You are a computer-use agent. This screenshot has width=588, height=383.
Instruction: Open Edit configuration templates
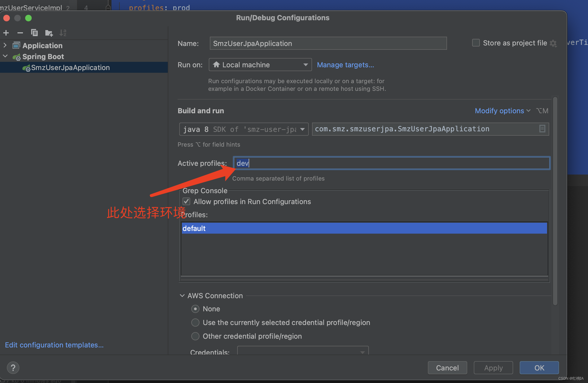[x=54, y=345]
